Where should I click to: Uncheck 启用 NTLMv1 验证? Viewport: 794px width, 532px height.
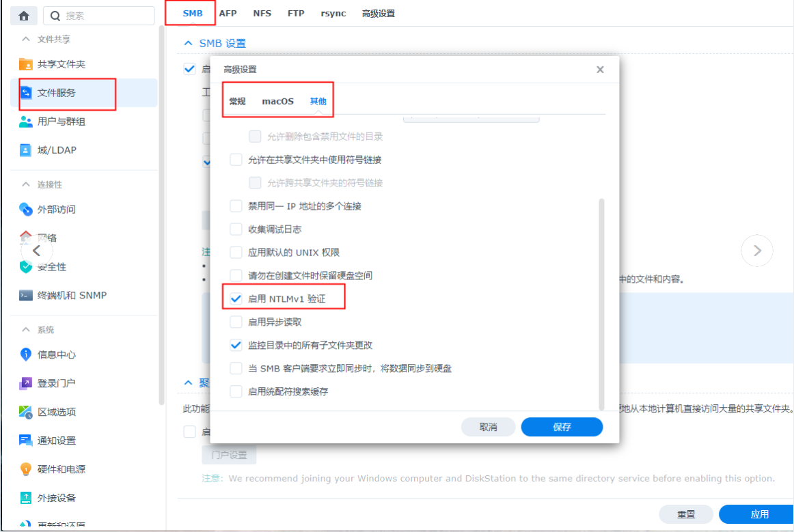tap(236, 298)
